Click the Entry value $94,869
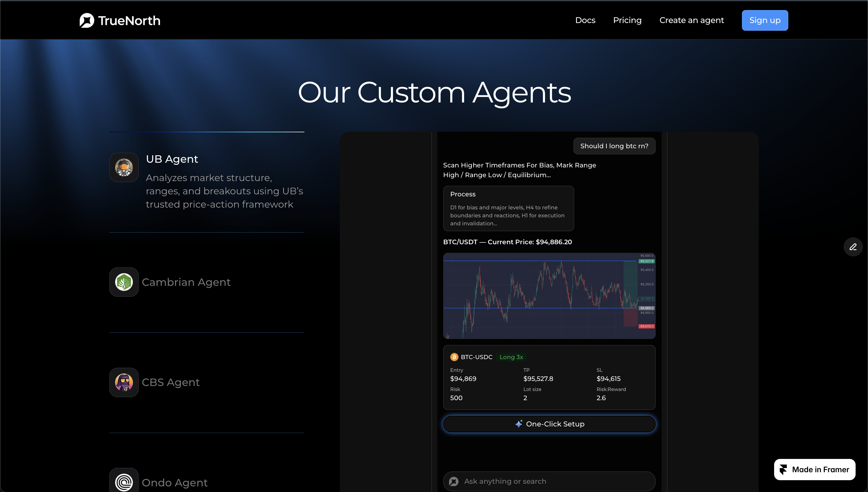This screenshot has height=492, width=868. (x=463, y=379)
